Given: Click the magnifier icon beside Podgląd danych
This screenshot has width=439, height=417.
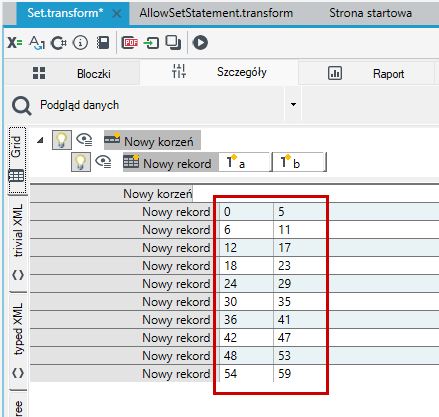Looking at the screenshot, I should 21,106.
